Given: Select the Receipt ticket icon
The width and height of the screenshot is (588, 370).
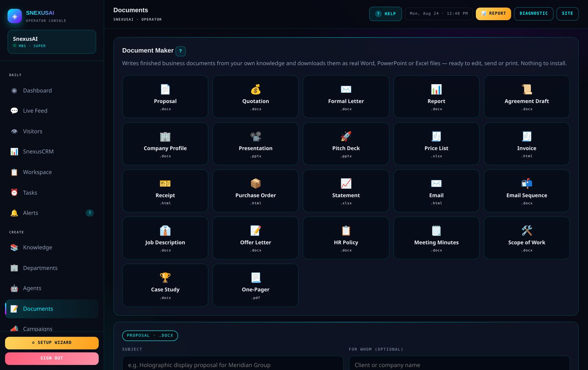Looking at the screenshot, I should [x=165, y=183].
